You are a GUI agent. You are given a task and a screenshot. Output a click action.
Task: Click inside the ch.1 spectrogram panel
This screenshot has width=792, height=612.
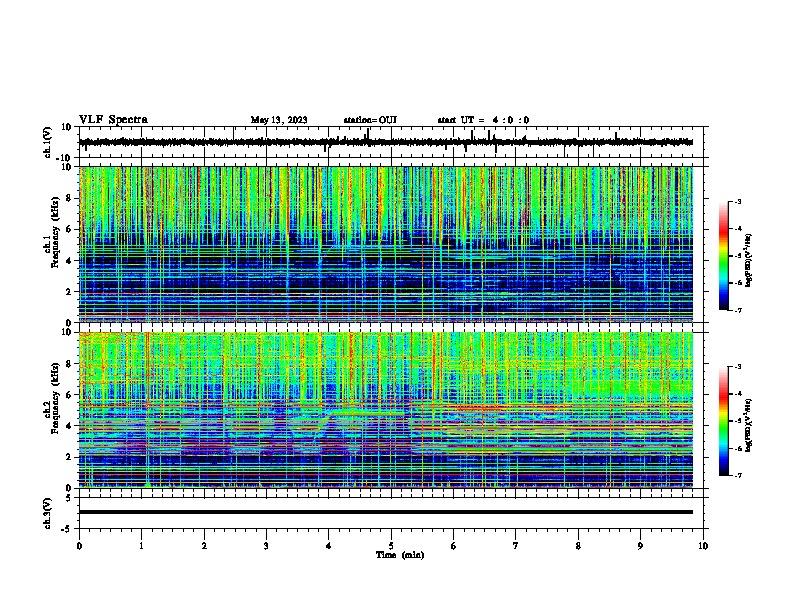pos(385,244)
